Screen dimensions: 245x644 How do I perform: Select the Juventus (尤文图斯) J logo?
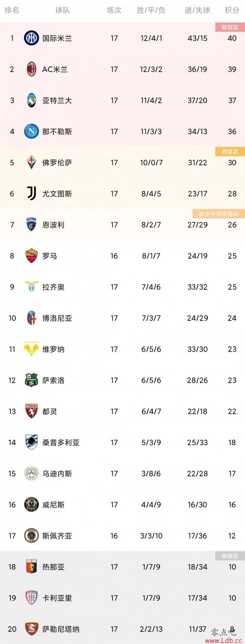coord(32,194)
